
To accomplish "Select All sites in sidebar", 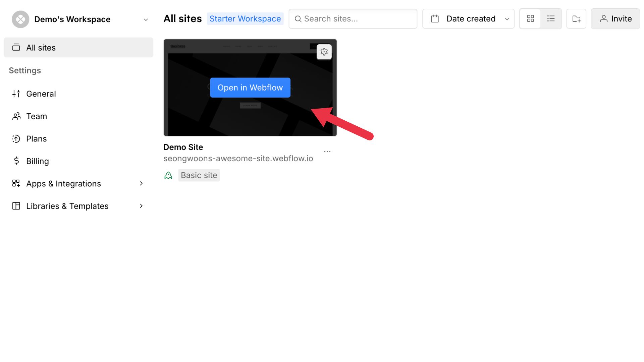I will 78,48.
